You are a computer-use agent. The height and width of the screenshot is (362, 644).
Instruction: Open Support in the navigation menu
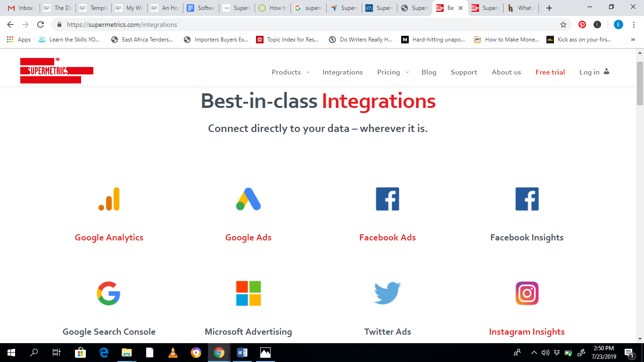pos(464,72)
